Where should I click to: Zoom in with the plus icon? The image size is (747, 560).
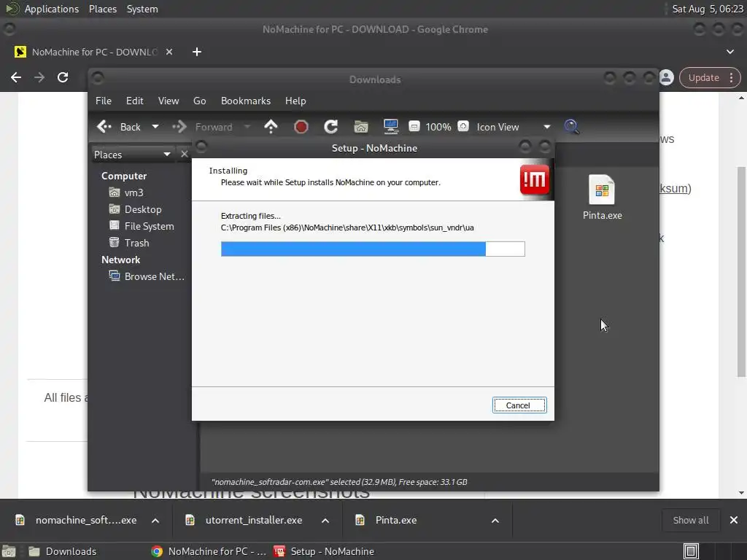(463, 126)
